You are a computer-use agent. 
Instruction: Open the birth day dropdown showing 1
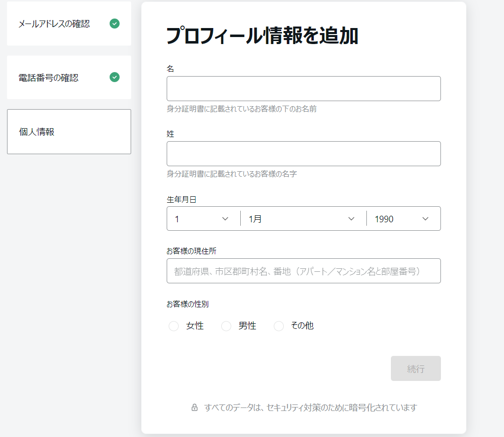point(200,219)
